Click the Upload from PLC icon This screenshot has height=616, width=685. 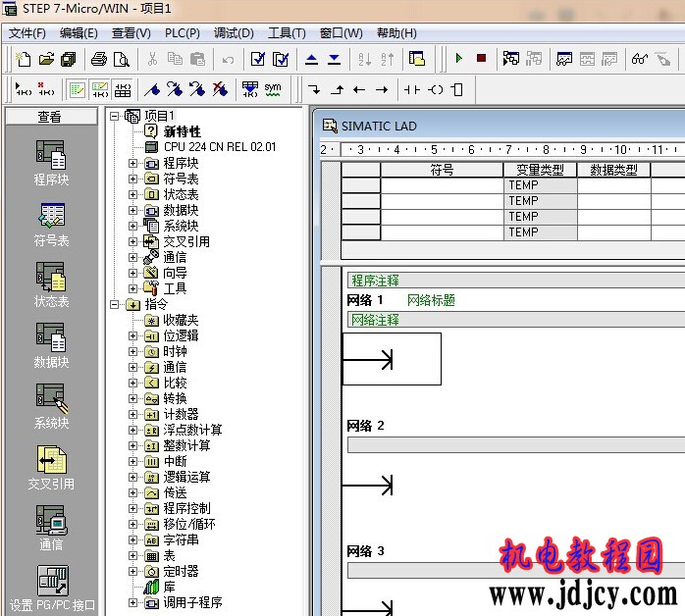[311, 59]
